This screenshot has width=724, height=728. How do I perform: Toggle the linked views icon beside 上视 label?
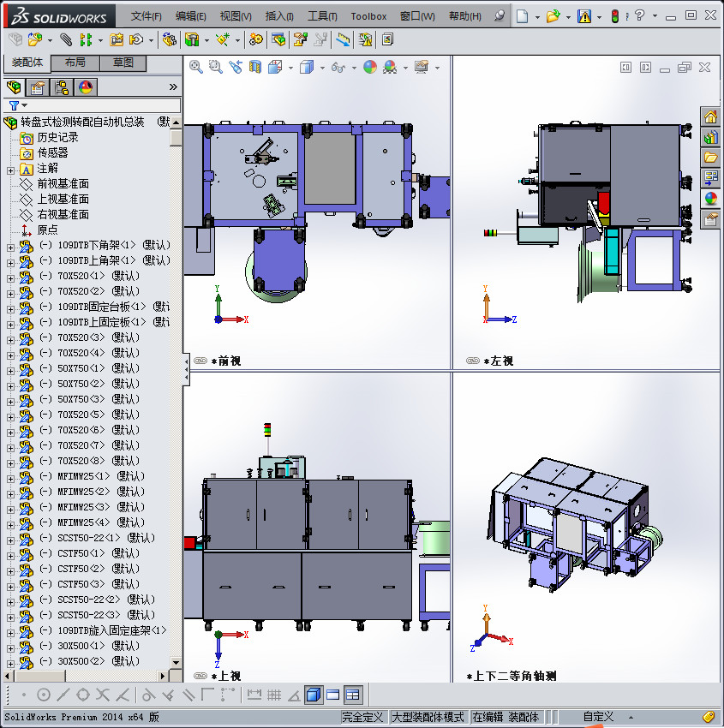(200, 676)
